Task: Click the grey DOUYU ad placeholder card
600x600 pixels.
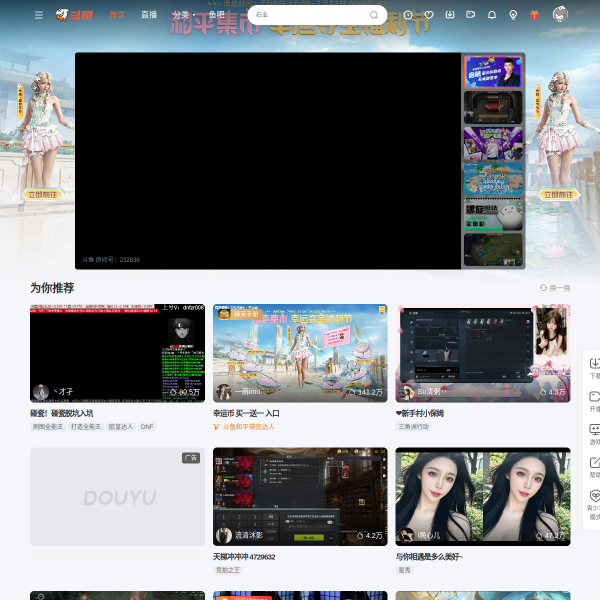Action: [117, 497]
